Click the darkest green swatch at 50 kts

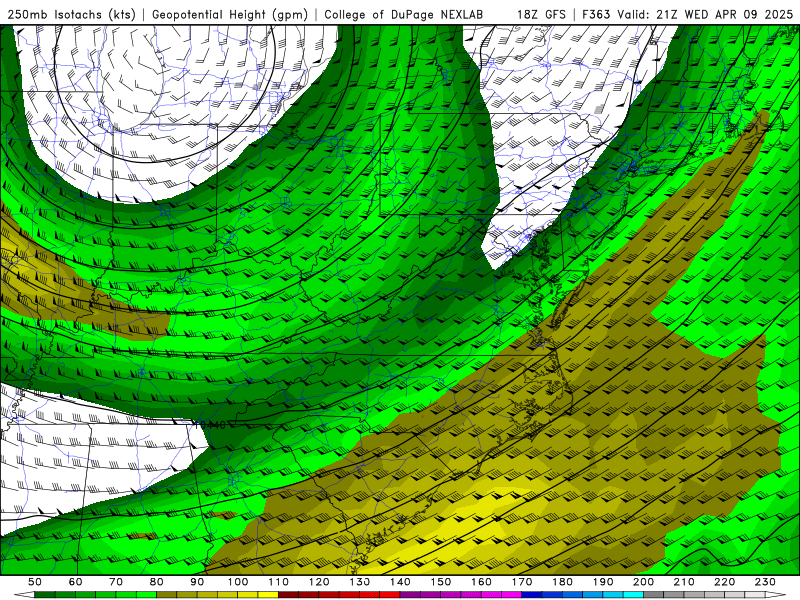(x=45, y=594)
